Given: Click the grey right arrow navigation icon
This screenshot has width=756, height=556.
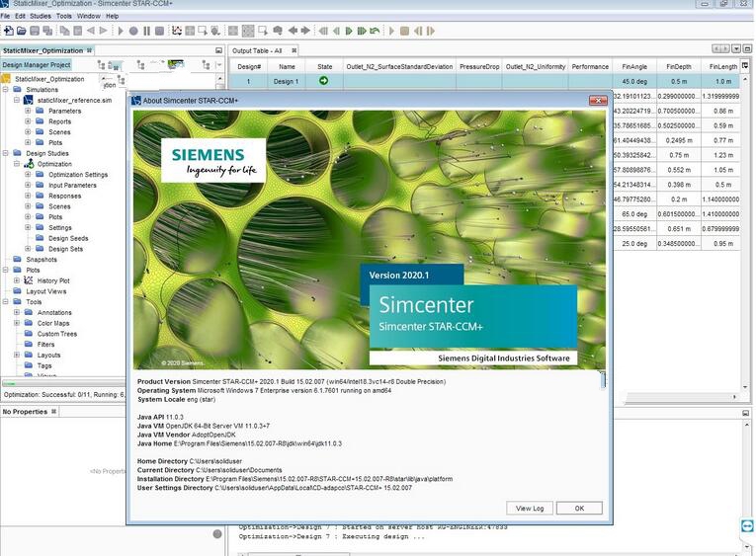Looking at the screenshot, I should [305, 31].
